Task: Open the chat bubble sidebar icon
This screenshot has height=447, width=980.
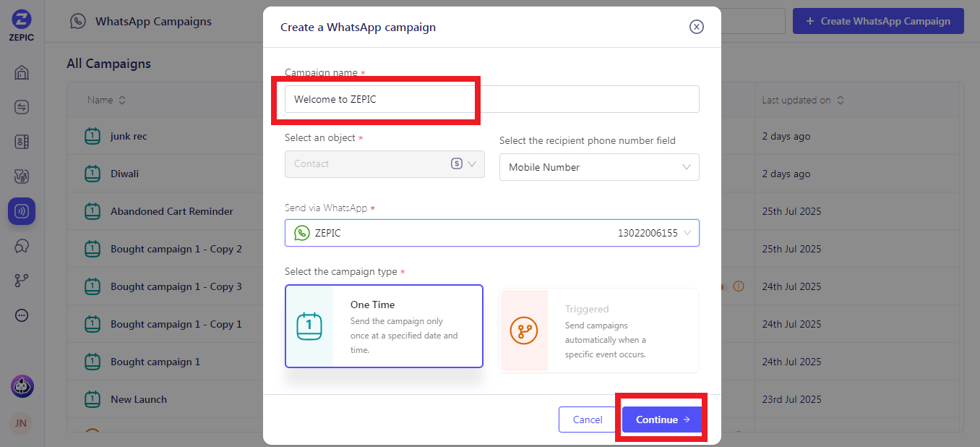Action: 22,246
